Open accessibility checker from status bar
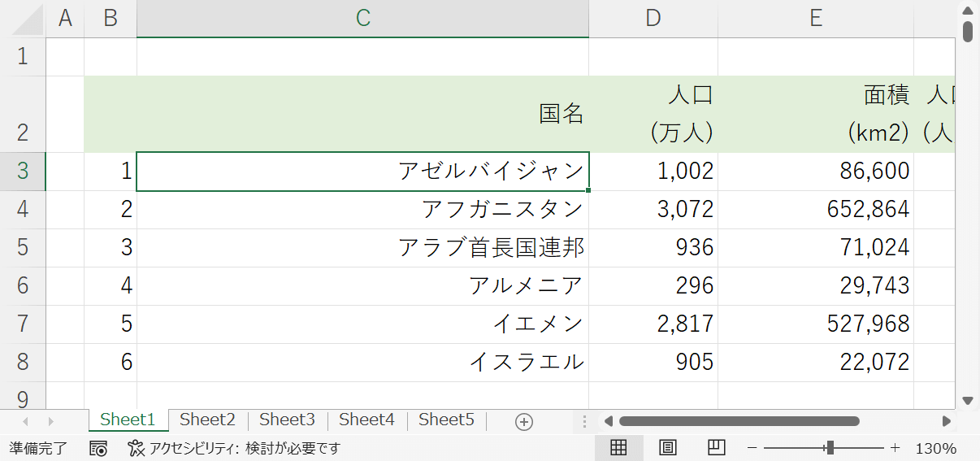Image resolution: width=980 pixels, height=461 pixels. pos(234,448)
